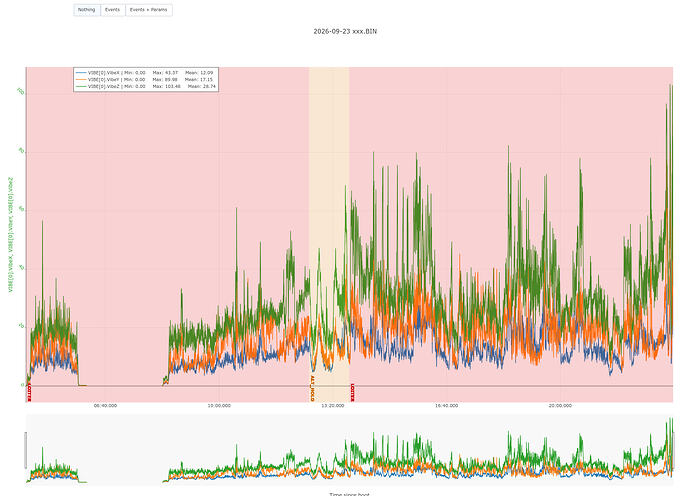The width and height of the screenshot is (690, 496).
Task: Select the Events + Params button
Action: point(149,10)
